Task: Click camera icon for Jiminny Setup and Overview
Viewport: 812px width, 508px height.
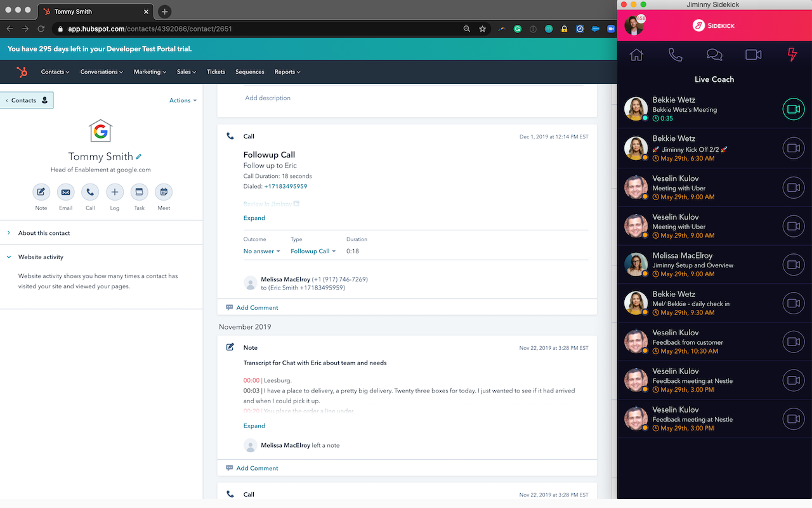Action: [793, 265]
